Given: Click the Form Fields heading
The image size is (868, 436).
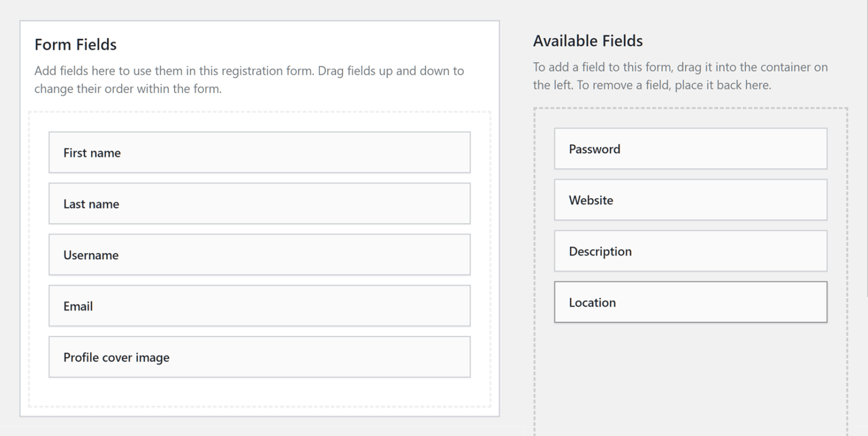Looking at the screenshot, I should coord(76,45).
